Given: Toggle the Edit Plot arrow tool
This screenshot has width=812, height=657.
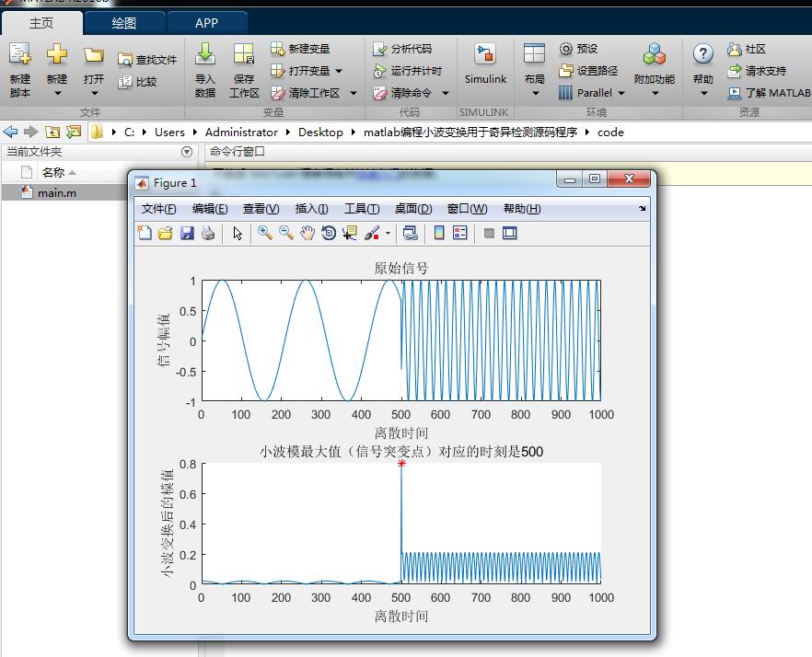Looking at the screenshot, I should pos(238,234).
